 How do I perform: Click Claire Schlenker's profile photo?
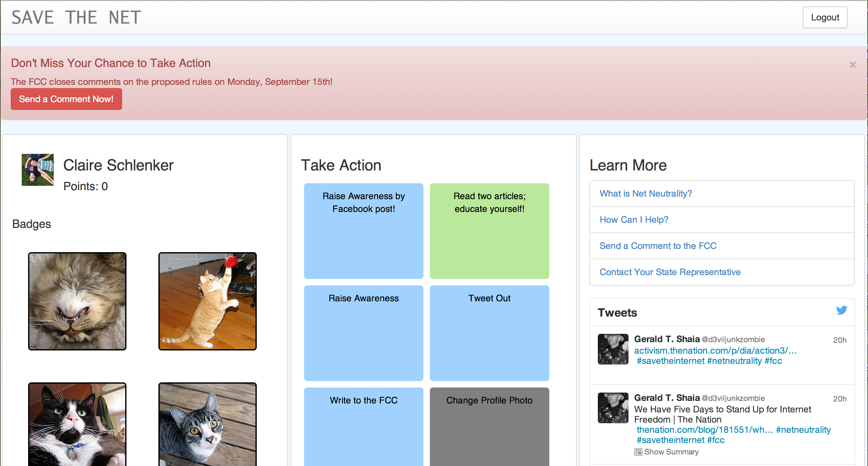coord(37,170)
